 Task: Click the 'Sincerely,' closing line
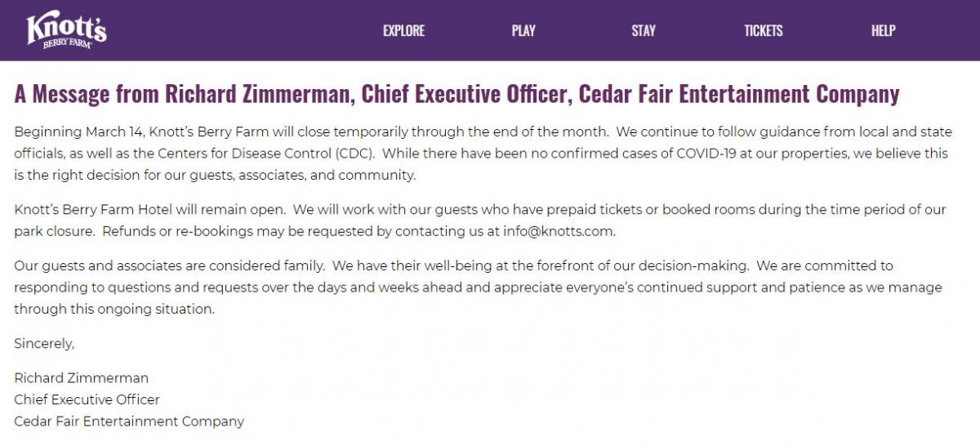44,344
